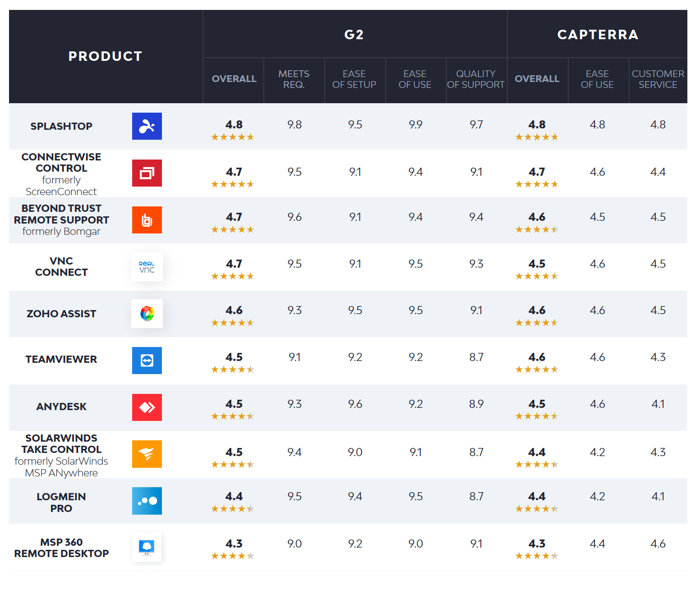Select the G2 Overall column header

click(x=234, y=79)
